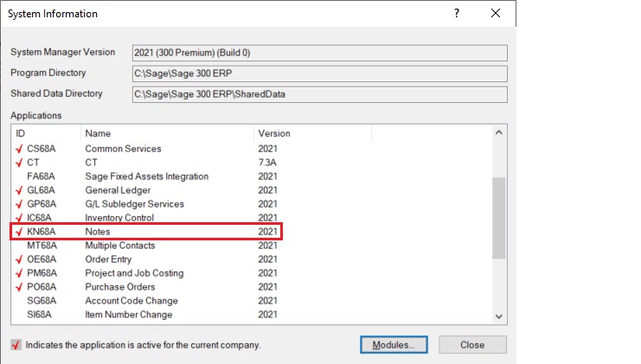The image size is (641, 364).
Task: Click the vertical scrollbar thumb in applications list
Action: (499, 218)
